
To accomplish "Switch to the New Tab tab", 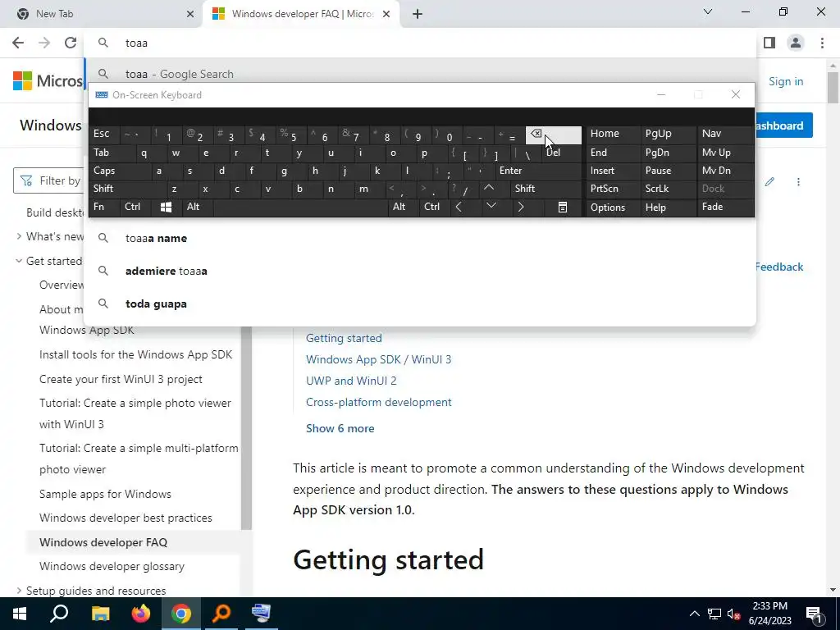I will (102, 14).
